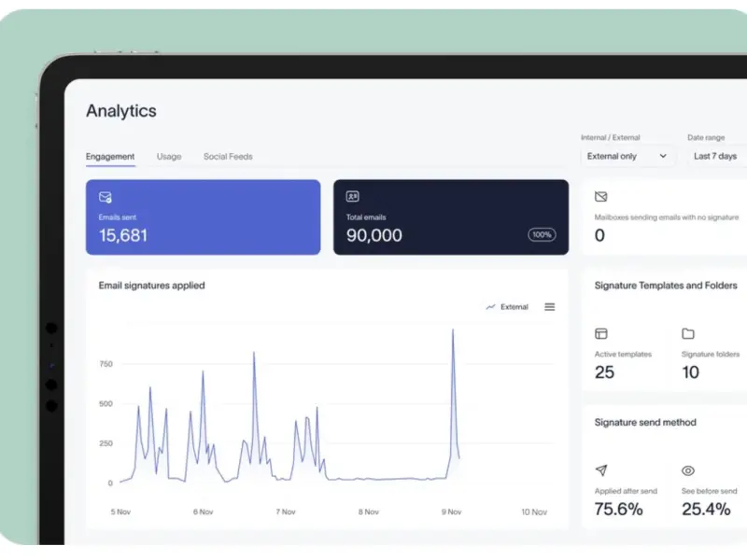Screen dimensions: 747x560
Task: Click the Active templates count 25
Action: 605,372
